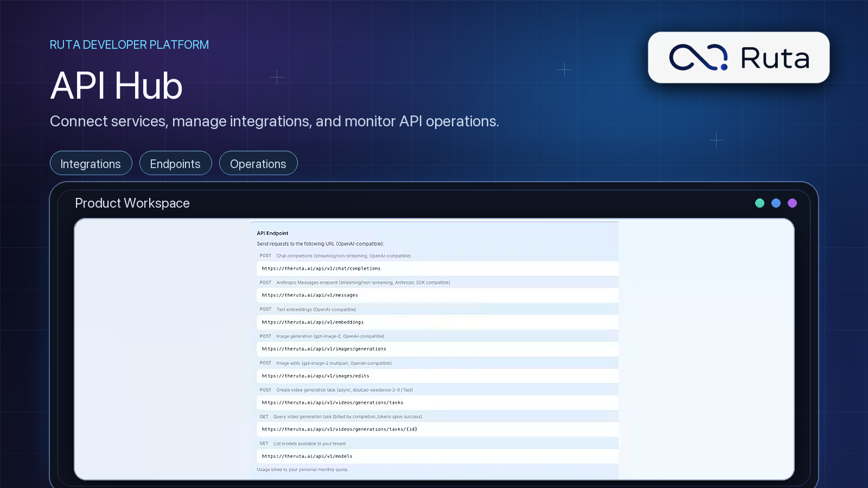The height and width of the screenshot is (488, 868).
Task: Switch to the Endpoints tab
Action: [175, 163]
